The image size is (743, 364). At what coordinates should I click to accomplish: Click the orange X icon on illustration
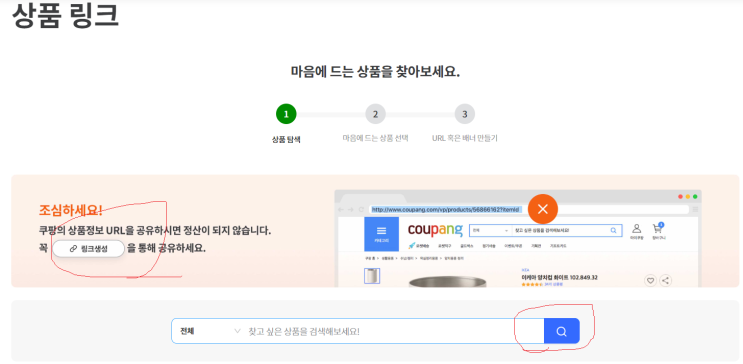(543, 209)
